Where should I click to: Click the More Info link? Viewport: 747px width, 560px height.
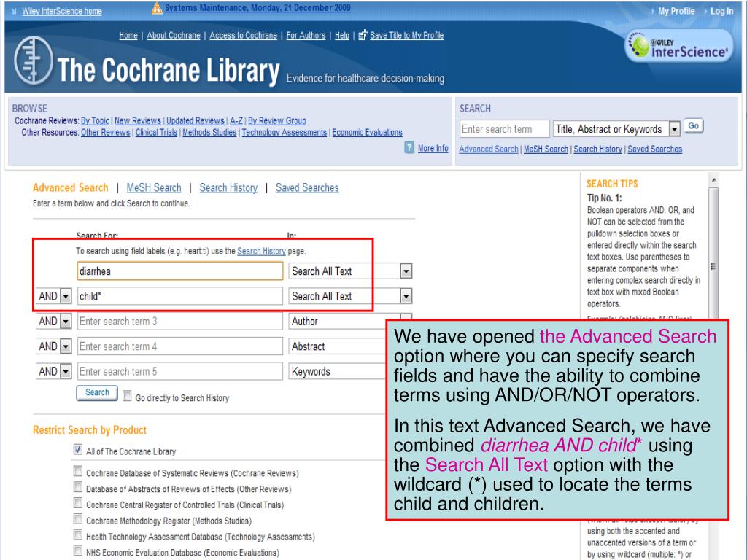click(433, 148)
